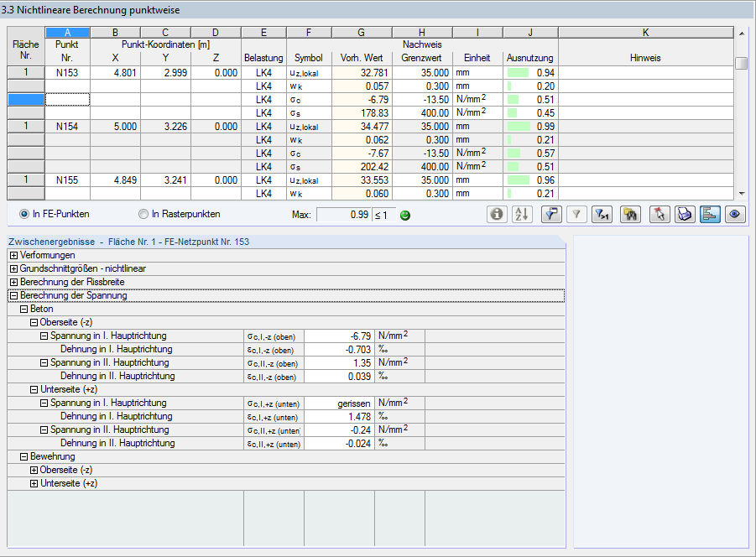Image resolution: width=756 pixels, height=557 pixels.
Task: Expand Oberseite (-z) under Bewehrung
Action: click(x=34, y=471)
